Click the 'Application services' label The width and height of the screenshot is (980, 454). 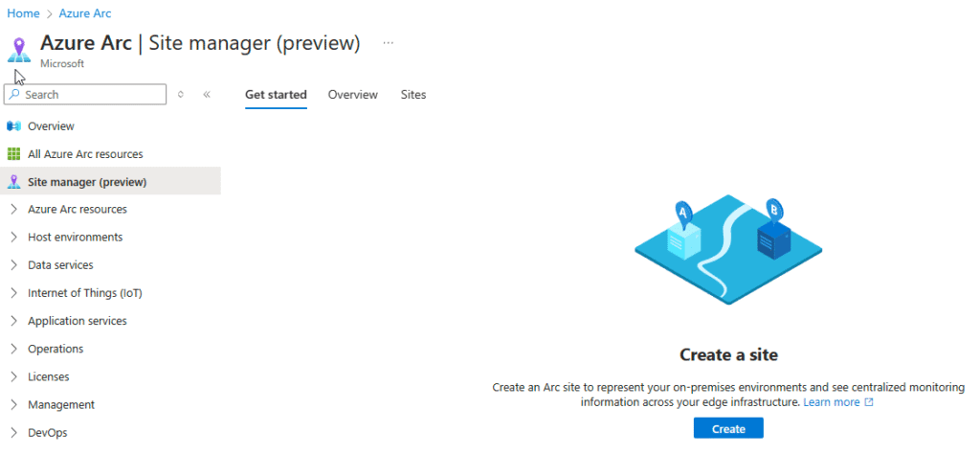pyautogui.click(x=78, y=321)
